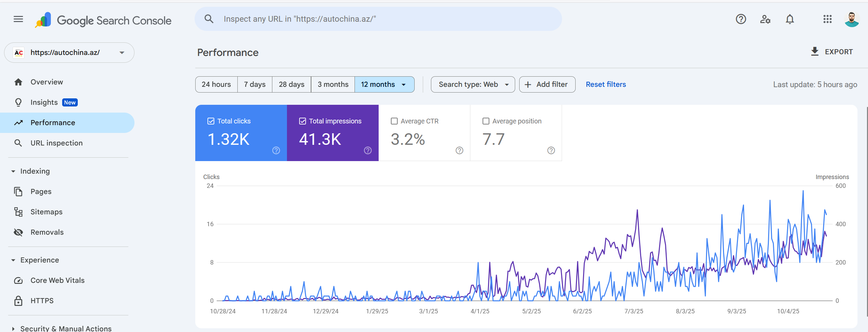Open the notifications bell
The height and width of the screenshot is (332, 868).
[790, 19]
